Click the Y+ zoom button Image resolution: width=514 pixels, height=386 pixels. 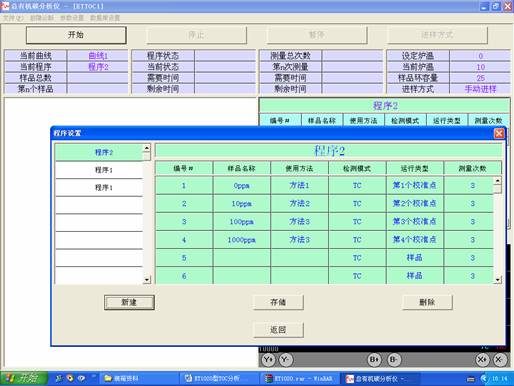tap(268, 360)
